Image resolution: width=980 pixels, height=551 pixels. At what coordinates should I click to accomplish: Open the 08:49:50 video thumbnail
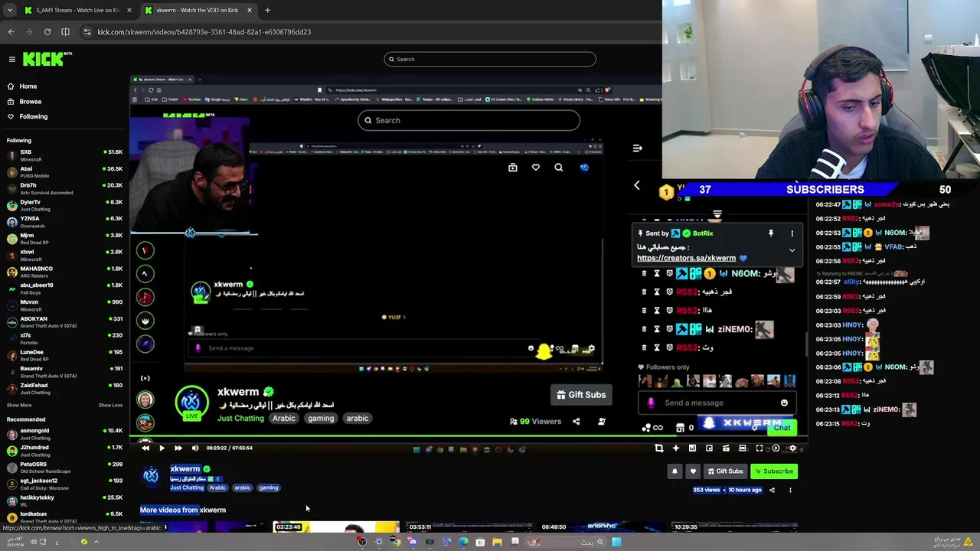[601, 527]
